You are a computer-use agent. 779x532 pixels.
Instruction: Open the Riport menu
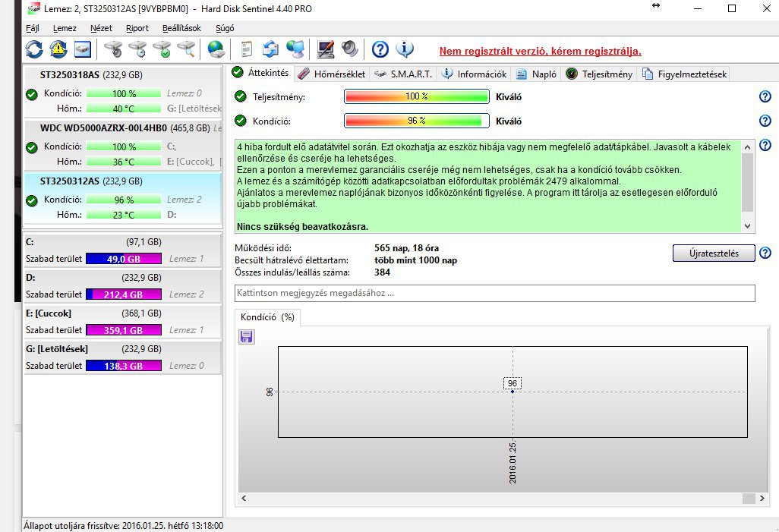pyautogui.click(x=137, y=28)
